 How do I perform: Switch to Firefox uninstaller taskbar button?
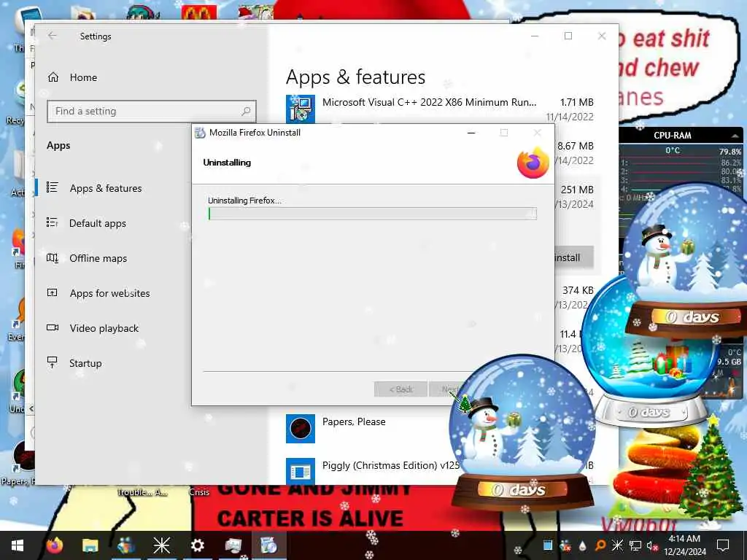tap(268, 545)
